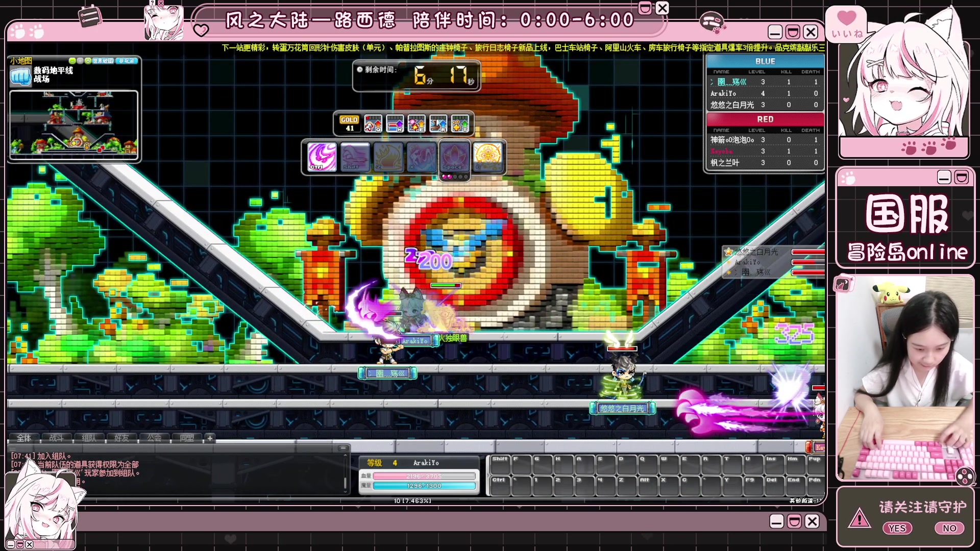Screen dimensions: 980x551
Task: Click the 悠悠之白月光 character name tag
Action: point(622,408)
